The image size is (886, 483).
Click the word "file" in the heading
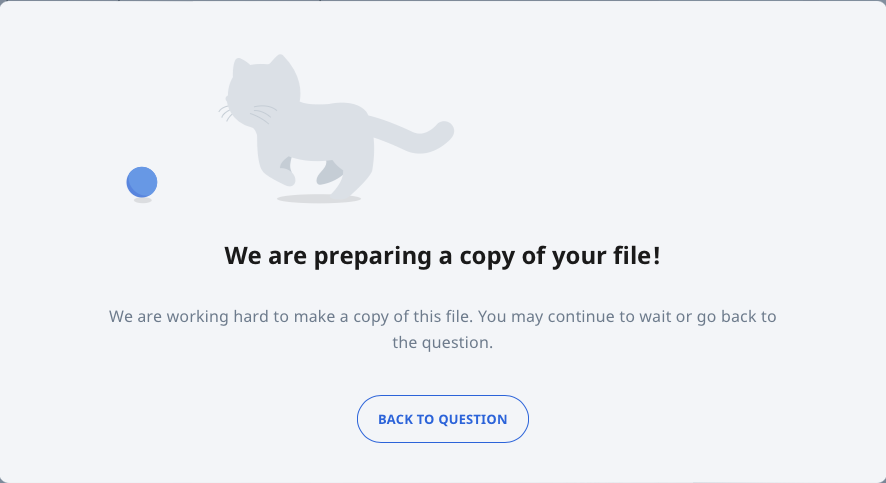pos(632,255)
